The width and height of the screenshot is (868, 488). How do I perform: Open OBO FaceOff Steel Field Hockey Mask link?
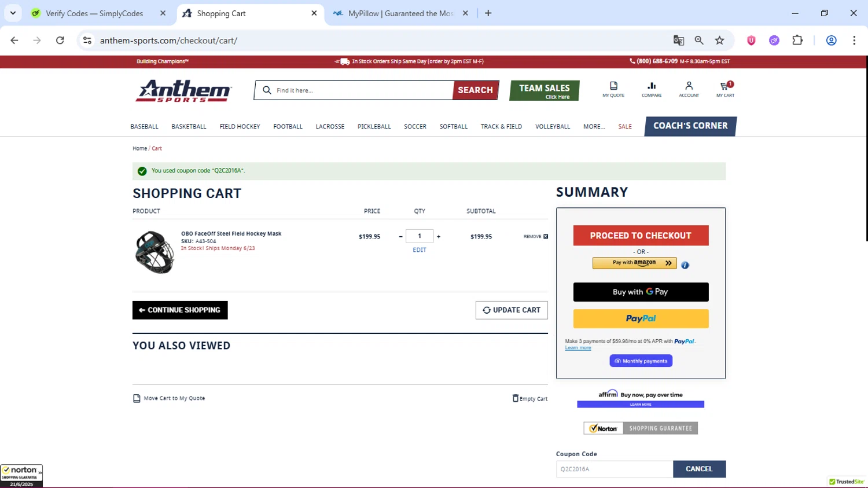(231, 234)
